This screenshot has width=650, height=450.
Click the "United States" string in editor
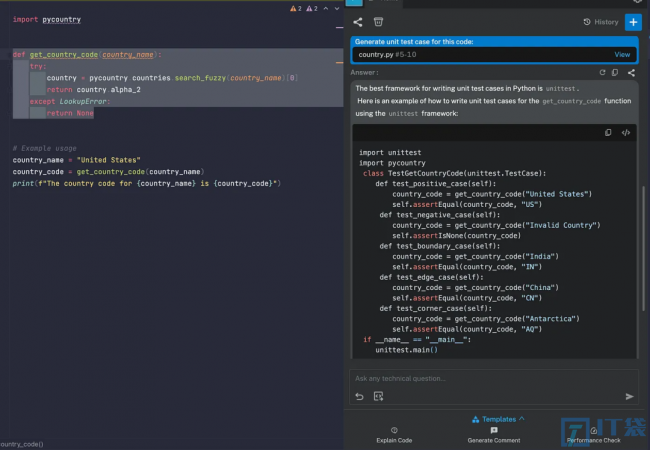point(109,160)
